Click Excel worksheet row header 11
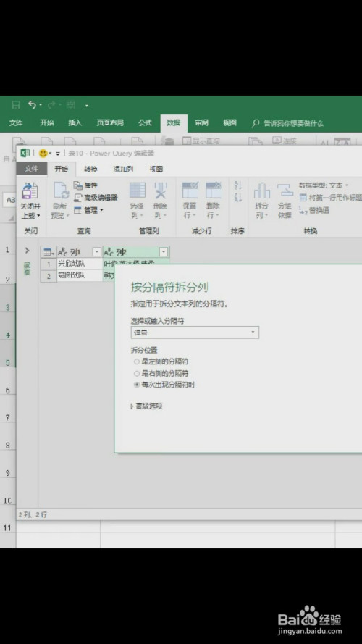The width and height of the screenshot is (362, 644). pos(7,528)
